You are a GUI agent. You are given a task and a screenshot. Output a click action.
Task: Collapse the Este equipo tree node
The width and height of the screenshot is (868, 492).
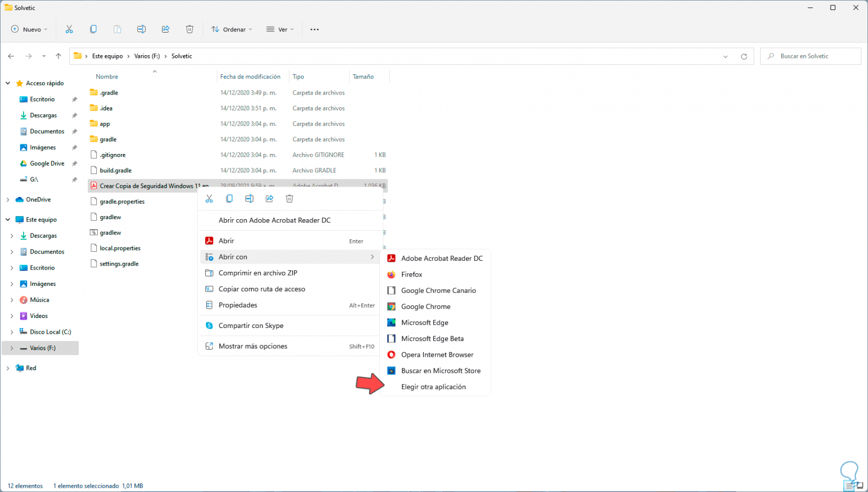click(x=8, y=220)
